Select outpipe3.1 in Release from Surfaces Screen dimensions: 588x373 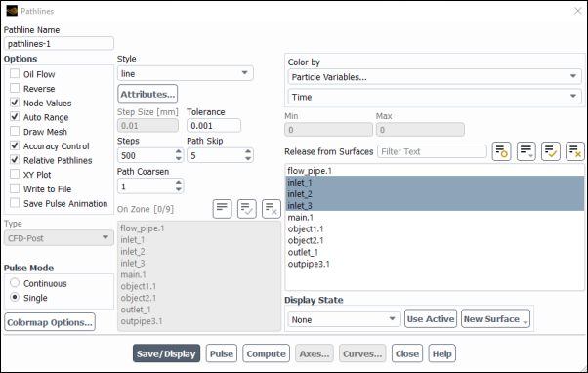click(x=435, y=264)
